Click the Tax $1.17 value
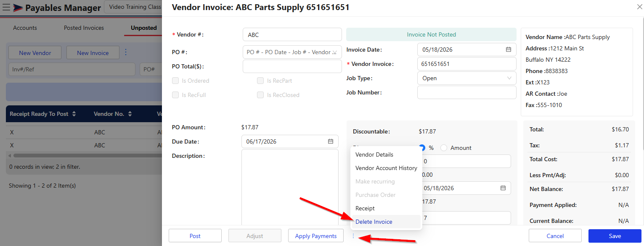This screenshot has width=644, height=246. point(622,145)
